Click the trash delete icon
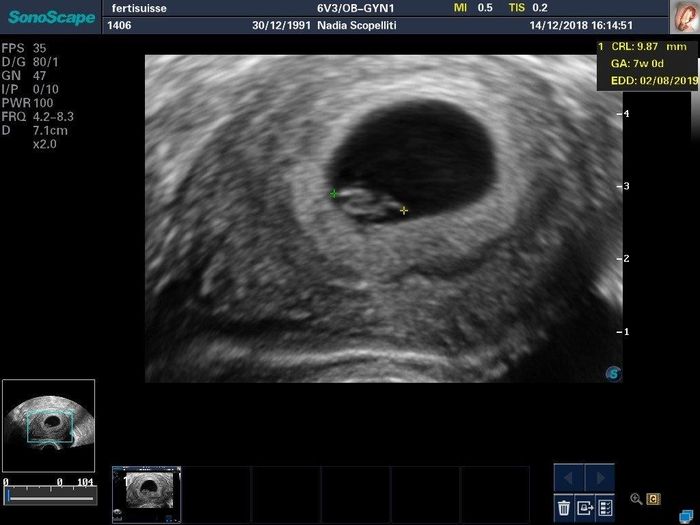This screenshot has height=525, width=700. pos(564,507)
